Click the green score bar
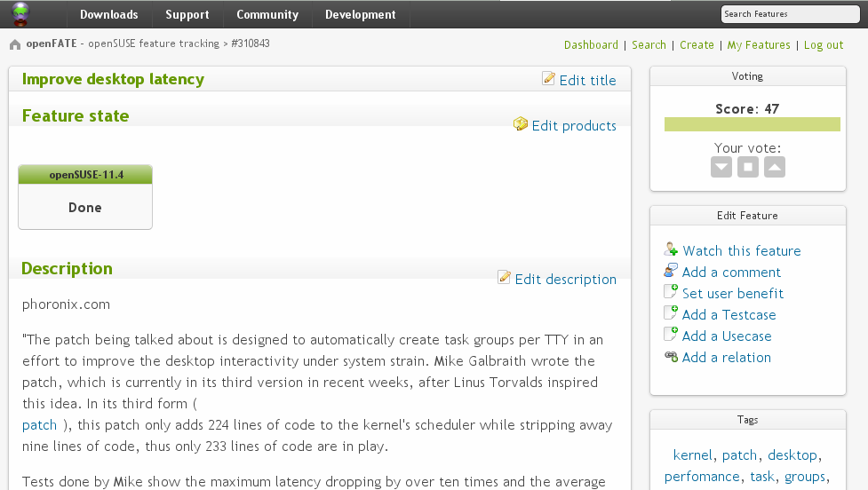The width and height of the screenshot is (868, 490). tap(752, 124)
